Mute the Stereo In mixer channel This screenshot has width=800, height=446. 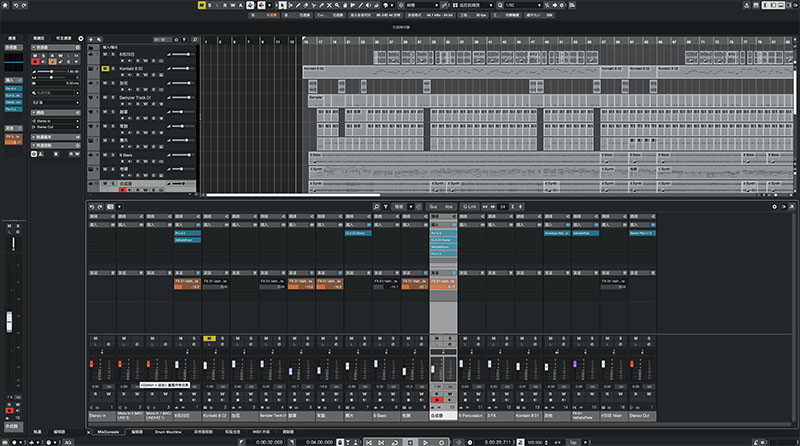pyautogui.click(x=95, y=338)
